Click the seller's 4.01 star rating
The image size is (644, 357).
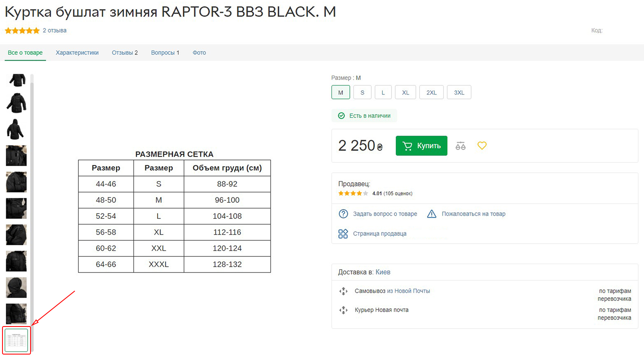point(353,193)
